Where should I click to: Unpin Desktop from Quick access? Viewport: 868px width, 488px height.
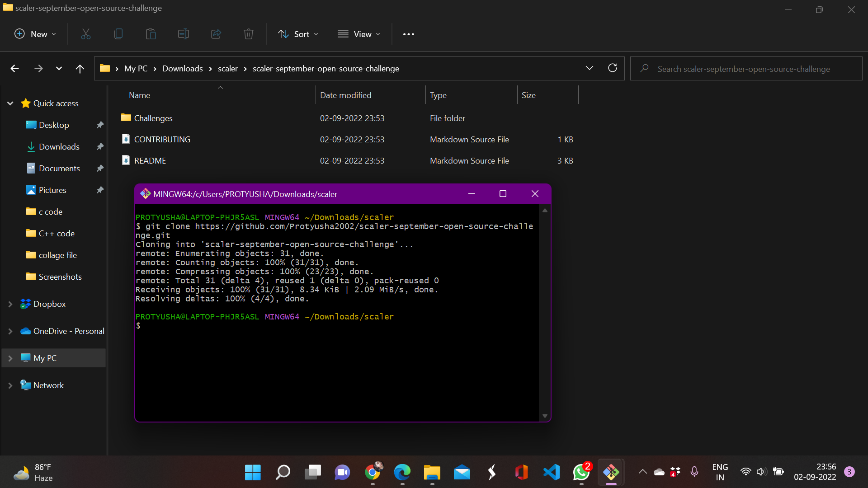click(x=100, y=125)
